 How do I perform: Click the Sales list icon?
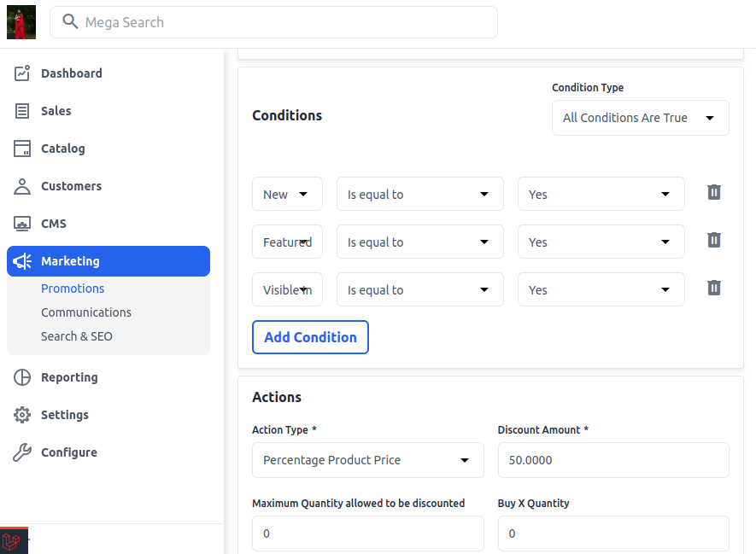[x=21, y=111]
